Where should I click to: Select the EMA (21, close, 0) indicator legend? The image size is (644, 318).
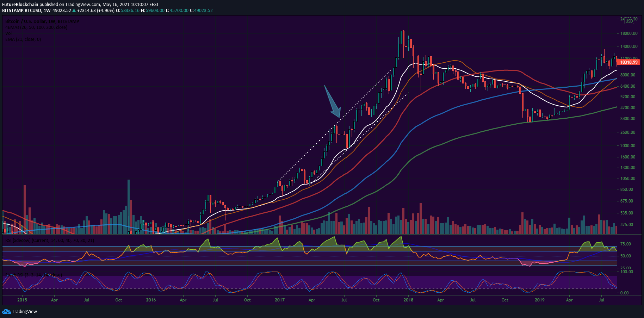coord(23,39)
